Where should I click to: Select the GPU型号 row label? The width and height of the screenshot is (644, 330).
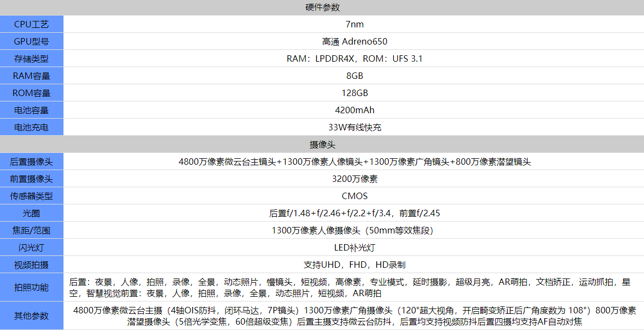coord(32,41)
